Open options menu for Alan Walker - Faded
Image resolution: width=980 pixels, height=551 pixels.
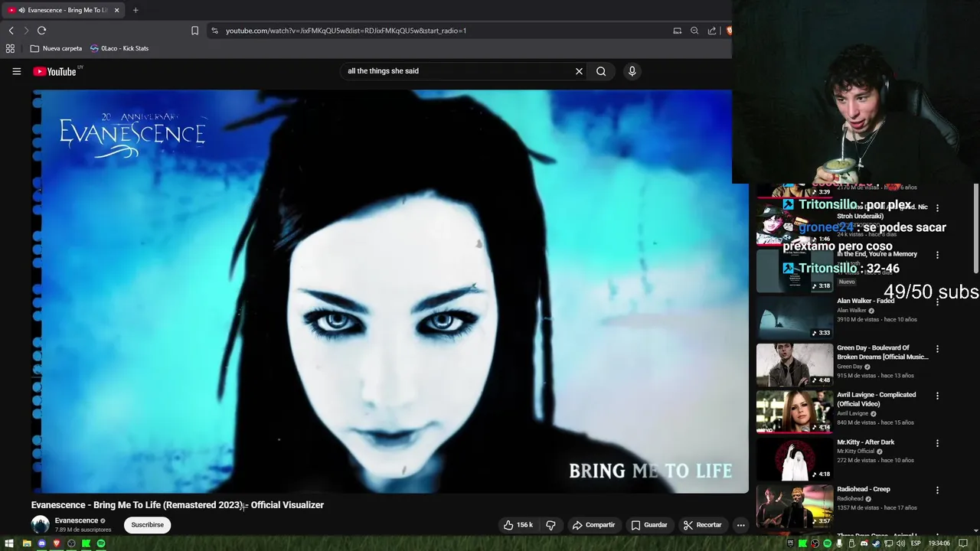click(937, 302)
